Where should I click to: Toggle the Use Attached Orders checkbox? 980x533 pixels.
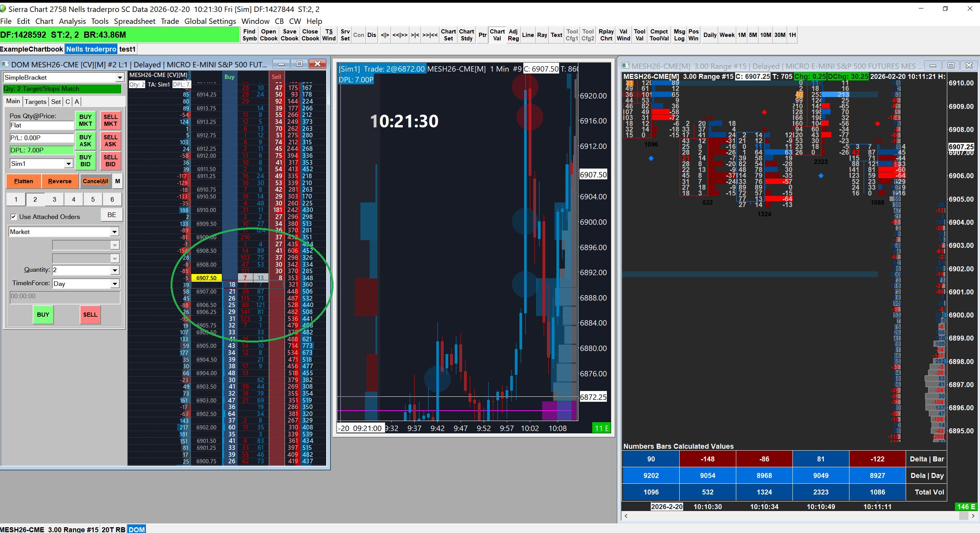point(14,217)
